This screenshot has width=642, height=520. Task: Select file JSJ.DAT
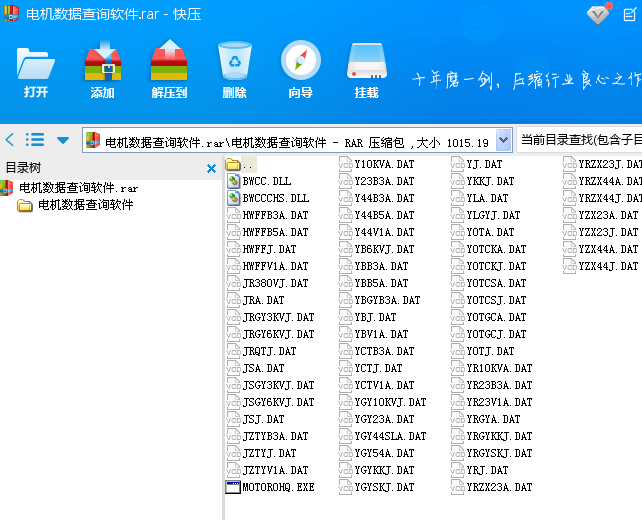(255, 419)
